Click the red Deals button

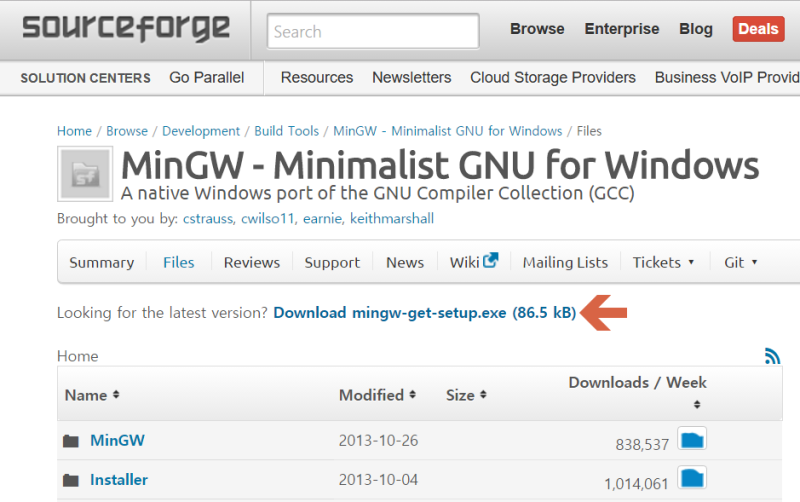[x=758, y=29]
